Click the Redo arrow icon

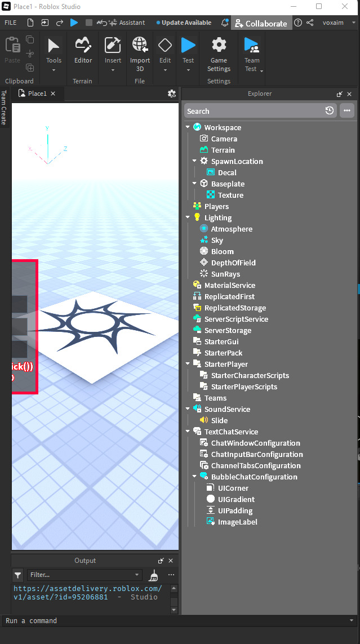click(60, 23)
